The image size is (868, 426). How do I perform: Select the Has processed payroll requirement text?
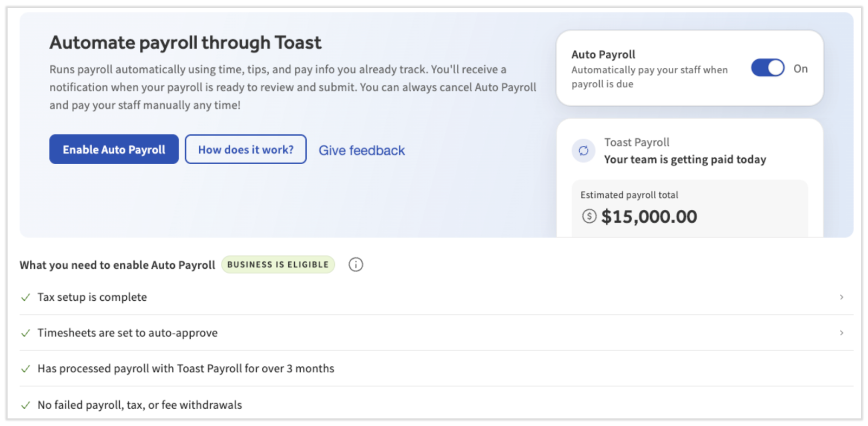pos(185,369)
